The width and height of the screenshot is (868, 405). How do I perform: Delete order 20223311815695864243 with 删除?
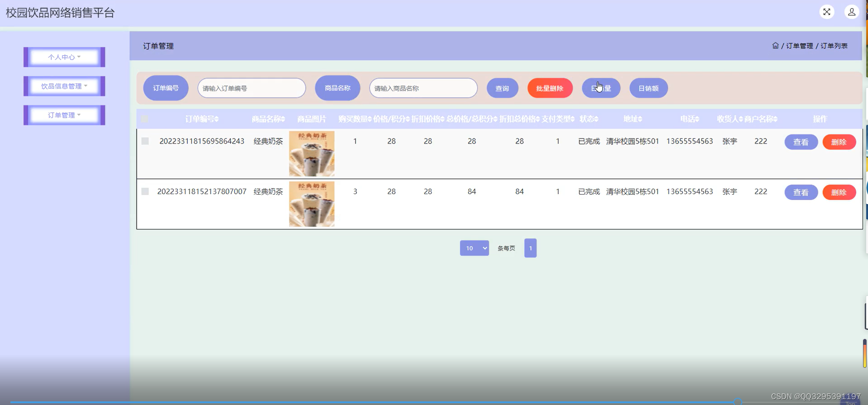click(x=839, y=142)
